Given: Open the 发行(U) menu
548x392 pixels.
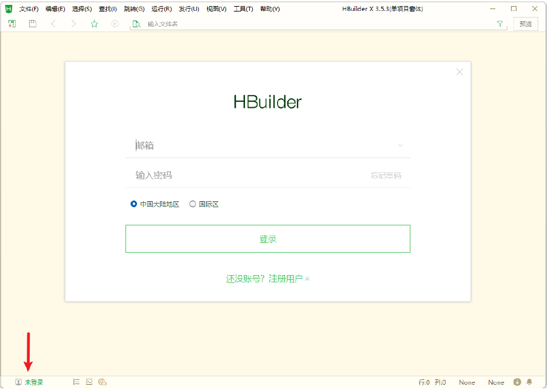Looking at the screenshot, I should pos(189,8).
